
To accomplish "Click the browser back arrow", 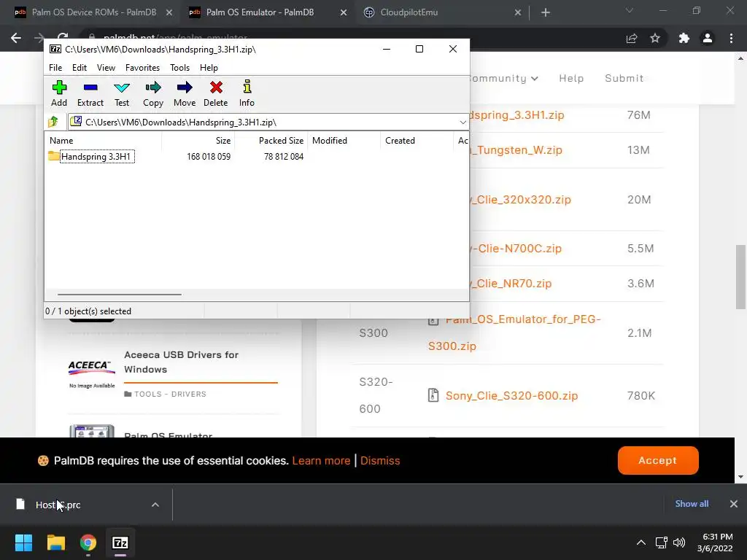I will [x=16, y=38].
